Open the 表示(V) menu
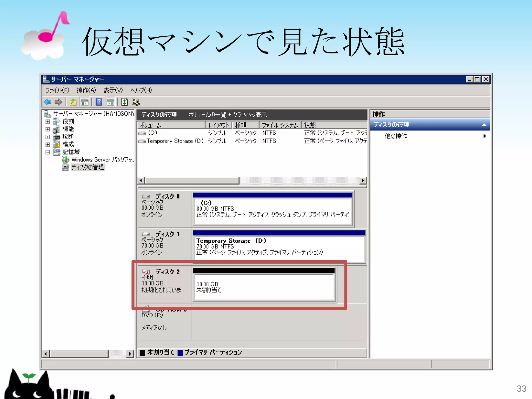The height and width of the screenshot is (399, 532). click(x=113, y=90)
